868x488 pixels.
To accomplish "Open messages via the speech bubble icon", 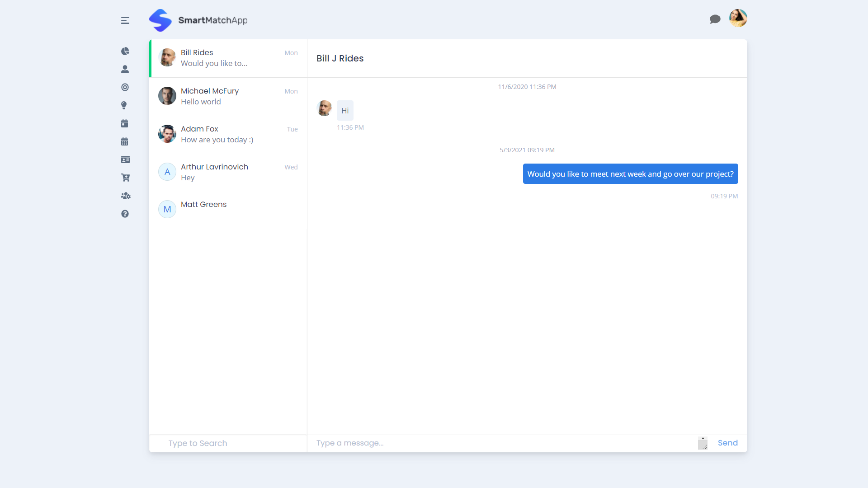I will pos(715,19).
